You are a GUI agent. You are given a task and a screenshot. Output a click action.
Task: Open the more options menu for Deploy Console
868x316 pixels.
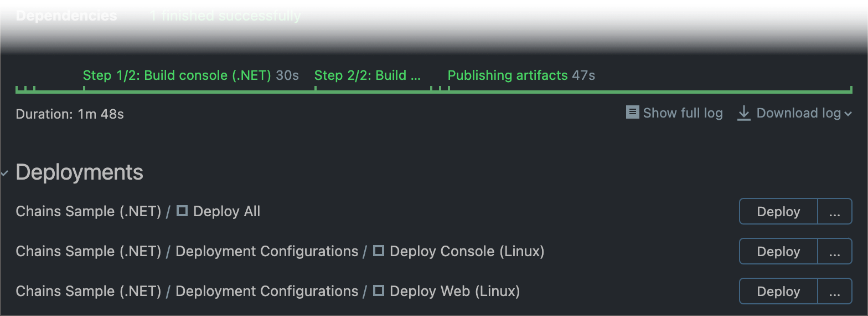coord(834,251)
